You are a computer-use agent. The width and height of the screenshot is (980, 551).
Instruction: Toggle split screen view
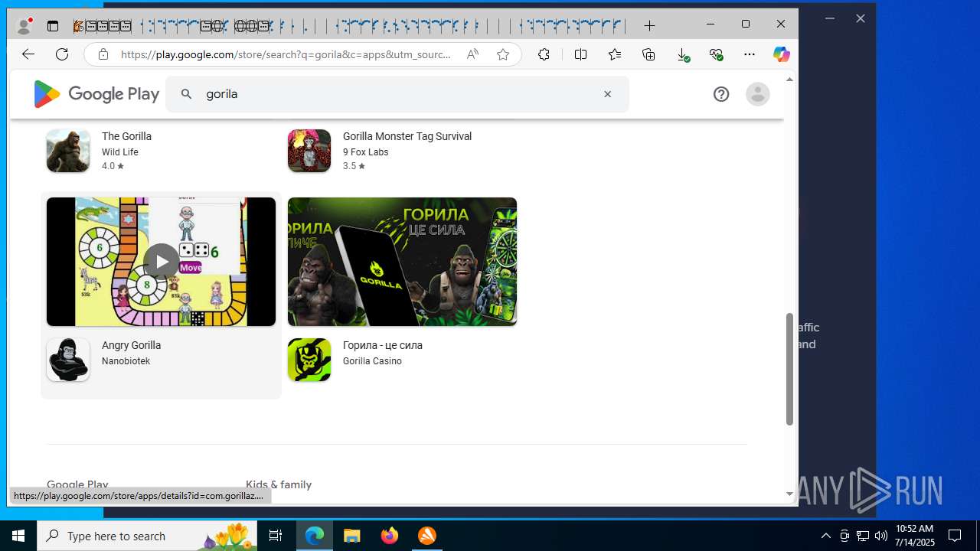(x=580, y=54)
